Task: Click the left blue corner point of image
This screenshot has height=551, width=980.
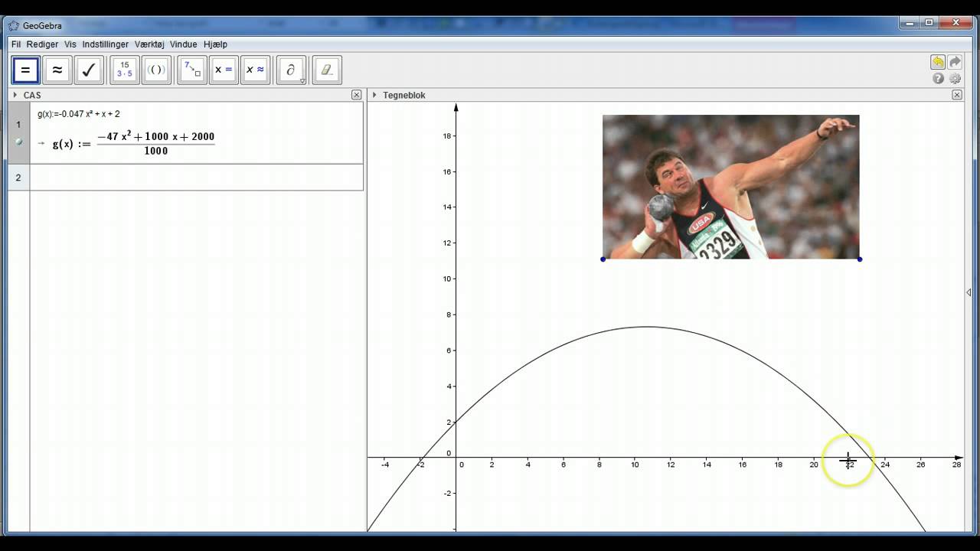Action: point(603,259)
